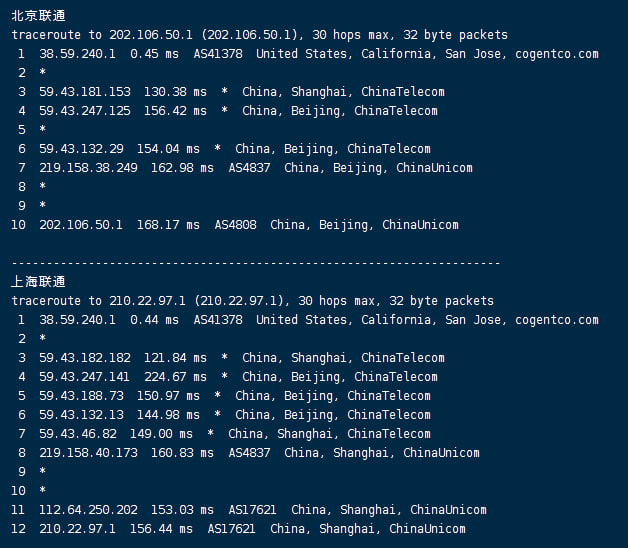
Task: Click the IP 59.43.181.153 on hop 3
Action: 85,92
